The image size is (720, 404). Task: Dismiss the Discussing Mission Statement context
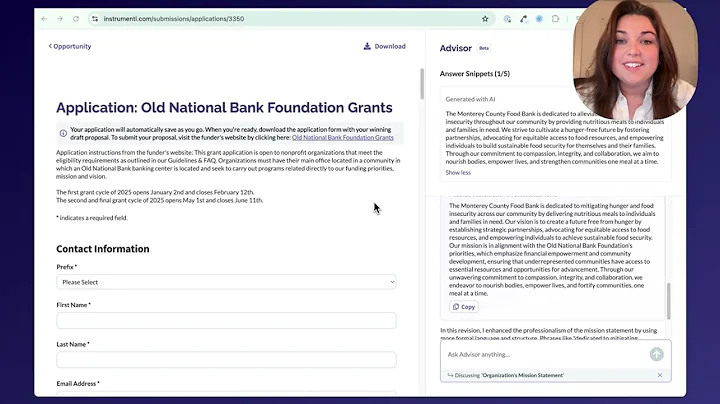[x=660, y=375]
